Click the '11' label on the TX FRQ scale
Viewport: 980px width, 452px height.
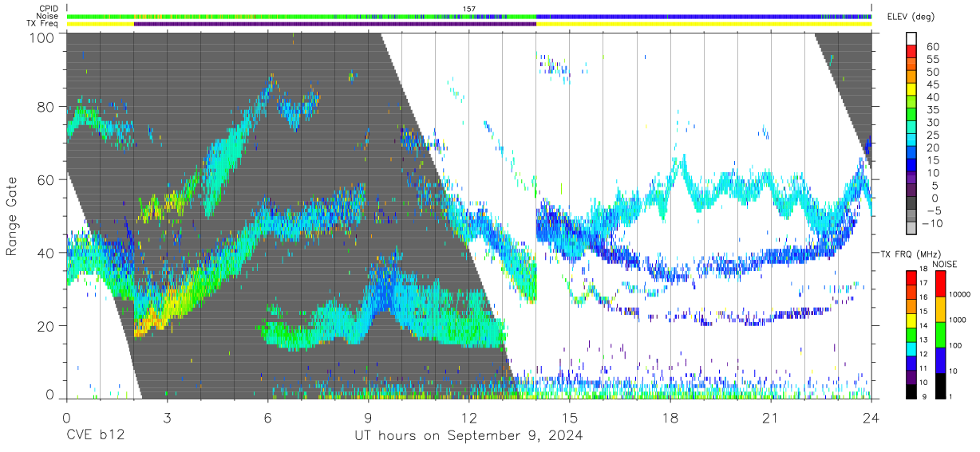(x=923, y=368)
